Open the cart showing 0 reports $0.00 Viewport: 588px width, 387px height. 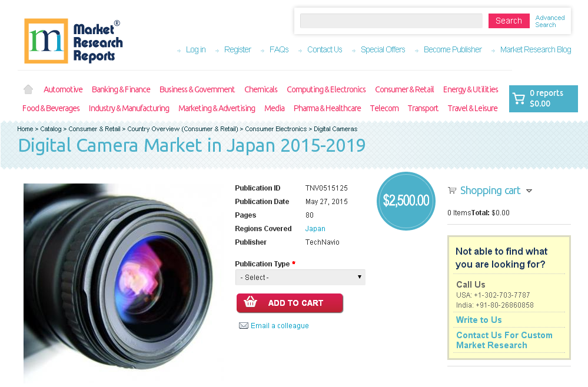[543, 98]
